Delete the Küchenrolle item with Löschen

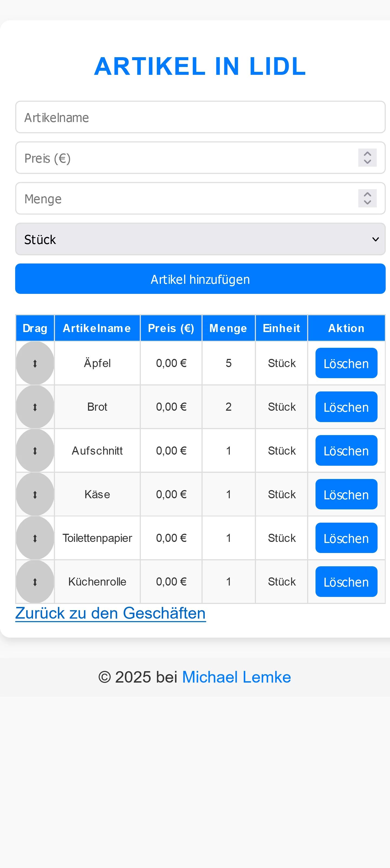(x=346, y=581)
